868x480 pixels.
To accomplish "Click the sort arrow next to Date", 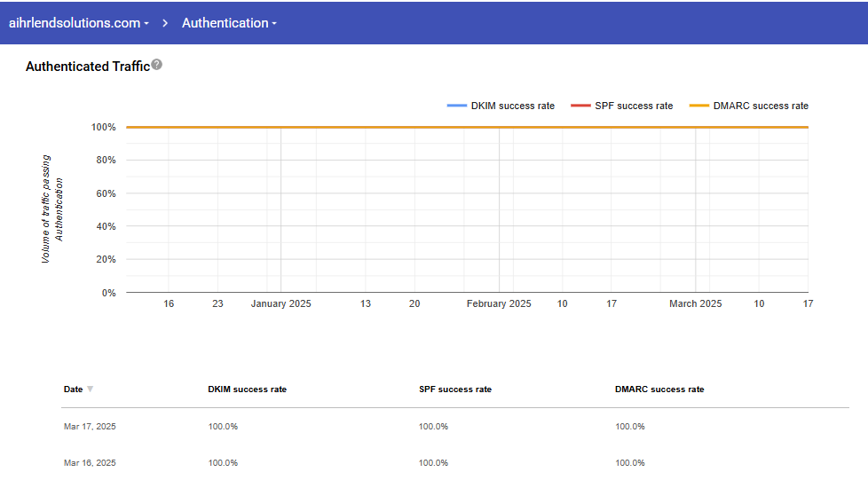I will [x=90, y=390].
